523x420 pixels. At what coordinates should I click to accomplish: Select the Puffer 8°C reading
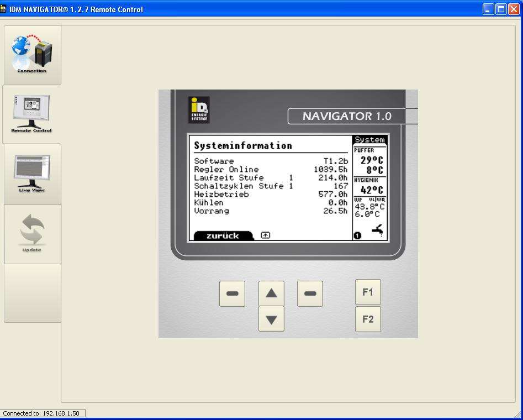click(x=375, y=170)
